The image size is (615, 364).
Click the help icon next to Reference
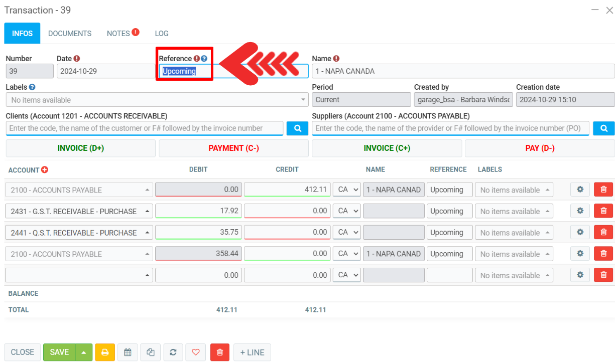point(204,59)
